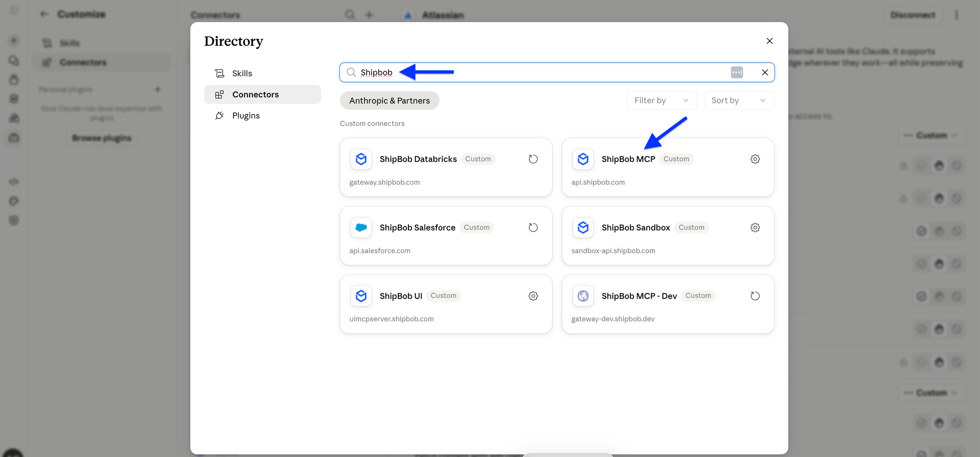The image size is (980, 457).
Task: Open three-dot menu beside Disconnect in background
Action: click(956, 15)
